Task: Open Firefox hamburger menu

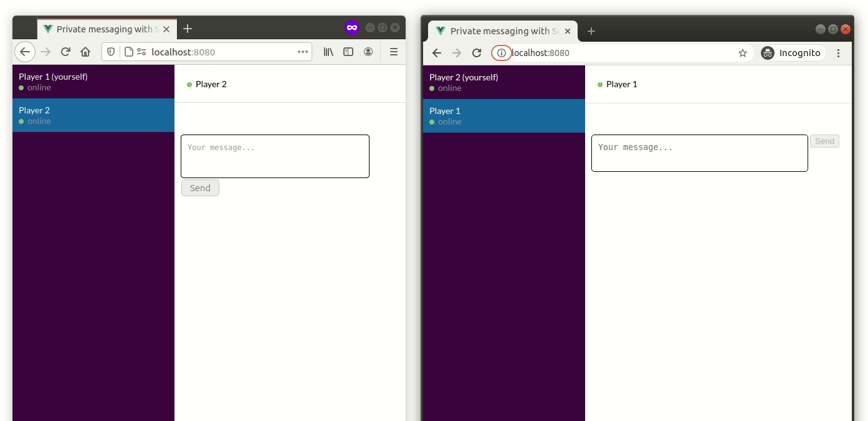Action: (393, 52)
